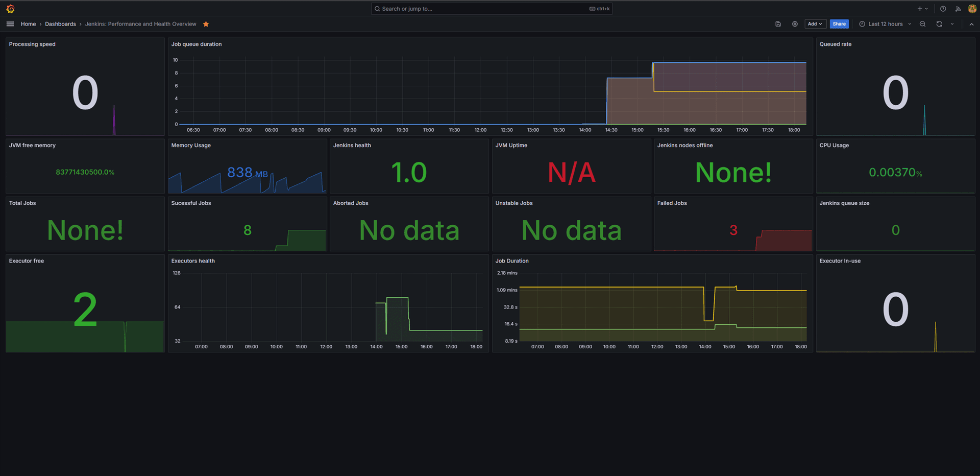The height and width of the screenshot is (476, 980).
Task: Refresh the dashboard
Action: [939, 24]
